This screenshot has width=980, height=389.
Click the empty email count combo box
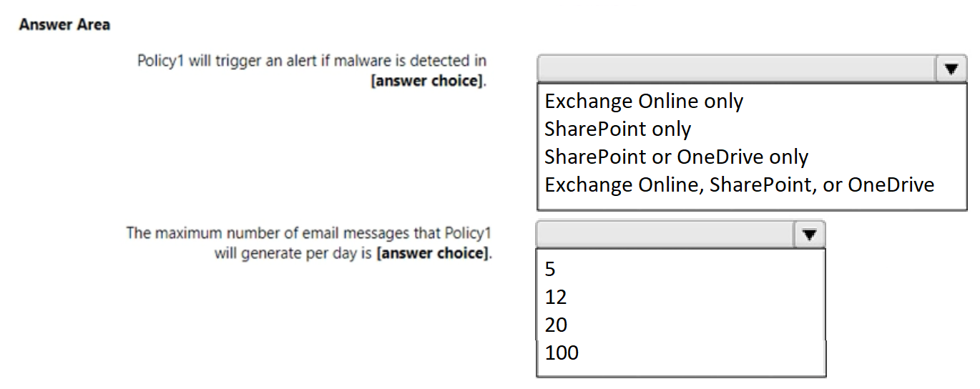[665, 235]
